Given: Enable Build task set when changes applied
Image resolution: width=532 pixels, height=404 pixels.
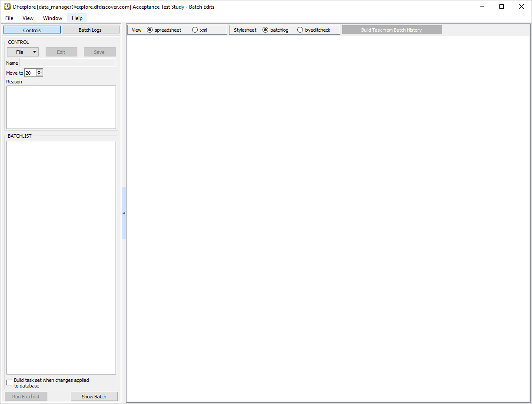Looking at the screenshot, I should (x=10, y=383).
